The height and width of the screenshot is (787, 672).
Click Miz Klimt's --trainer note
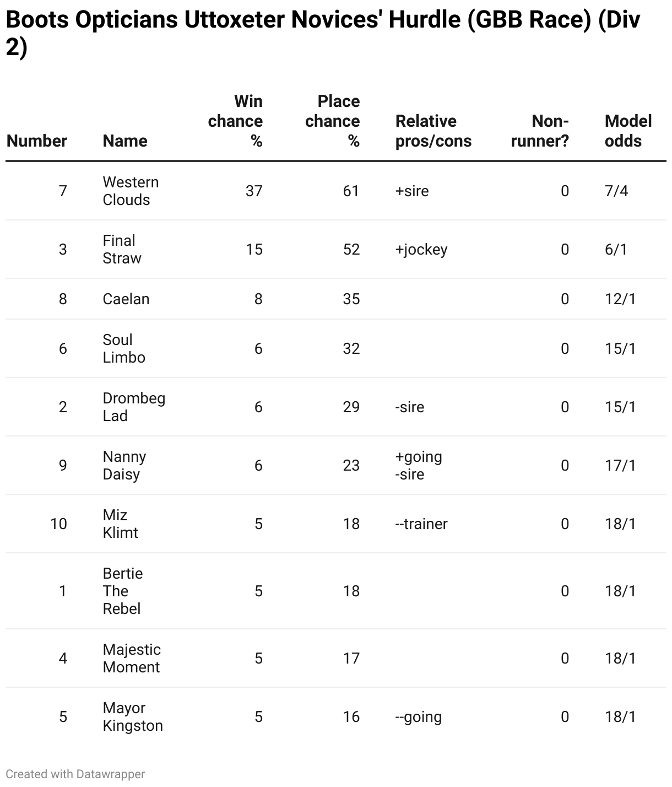point(421,524)
